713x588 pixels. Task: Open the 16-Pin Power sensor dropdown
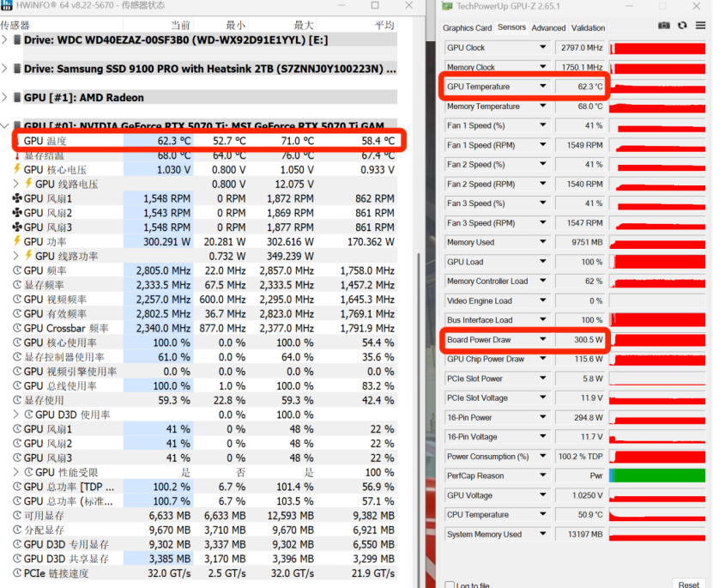[x=543, y=417]
